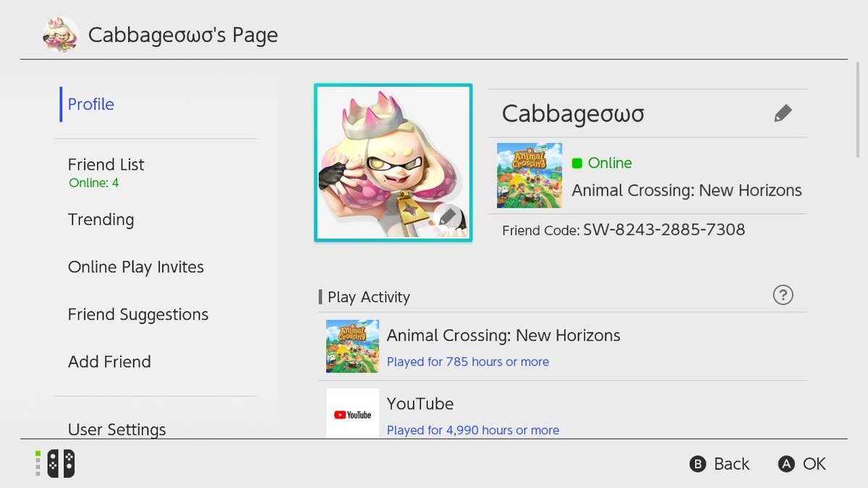The height and width of the screenshot is (488, 868).
Task: Click the edit pencil next to nickname Cabbageσωσ
Action: pos(783,114)
